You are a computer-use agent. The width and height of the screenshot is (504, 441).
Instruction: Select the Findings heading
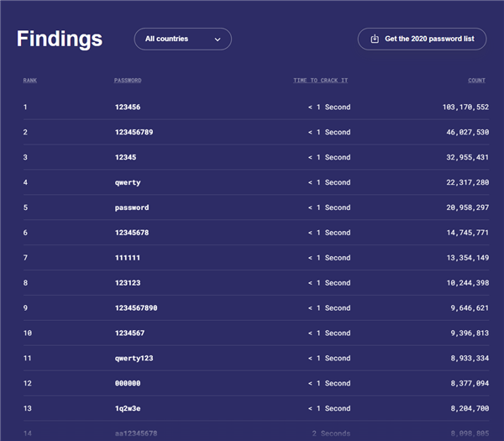[60, 39]
